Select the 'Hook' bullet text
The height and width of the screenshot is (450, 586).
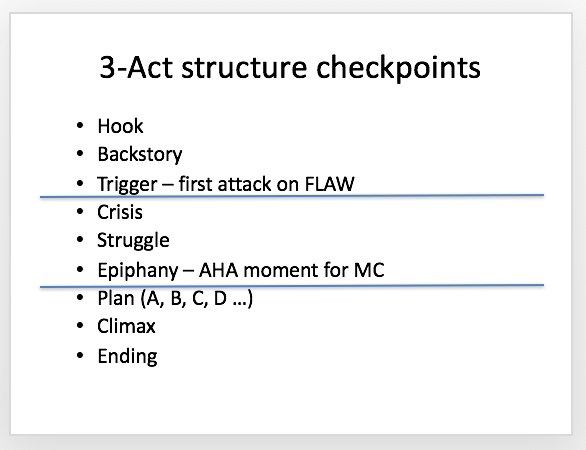pyautogui.click(x=120, y=126)
